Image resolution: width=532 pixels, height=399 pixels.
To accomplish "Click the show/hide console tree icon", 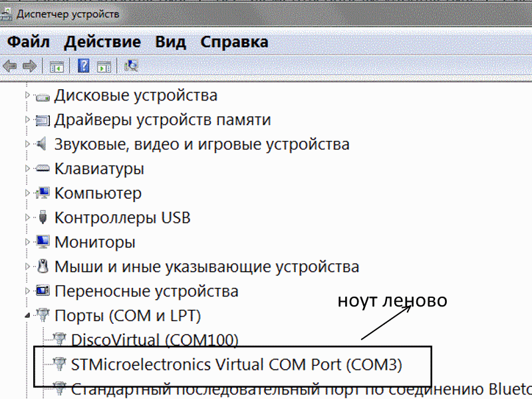I will [x=57, y=66].
